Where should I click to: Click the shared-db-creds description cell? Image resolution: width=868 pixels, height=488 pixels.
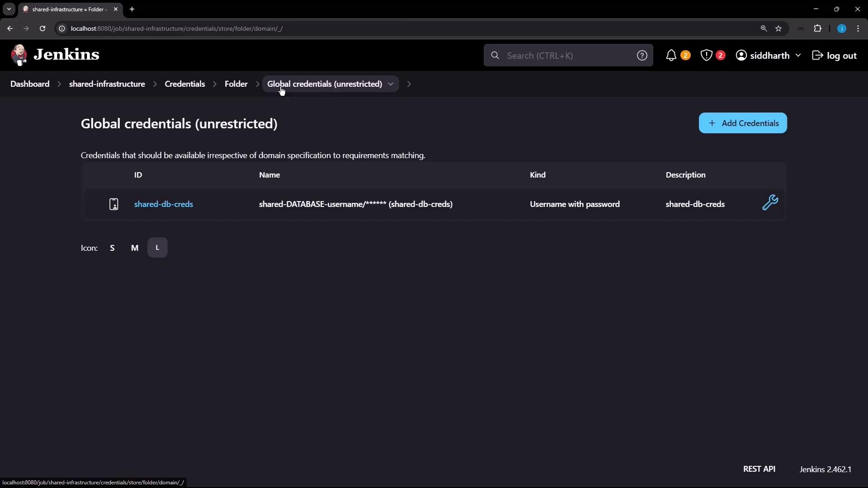coord(695,204)
